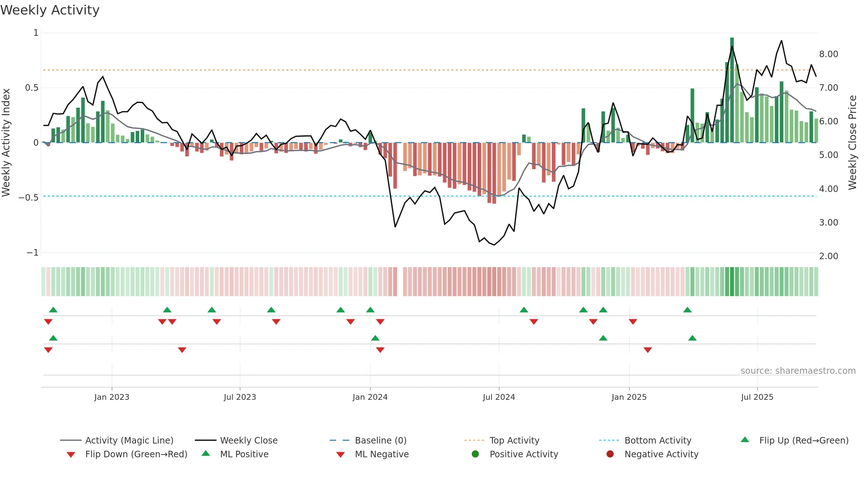This screenshot has width=868, height=488.
Task: Select the Jul 2025 axis label
Action: click(x=757, y=397)
